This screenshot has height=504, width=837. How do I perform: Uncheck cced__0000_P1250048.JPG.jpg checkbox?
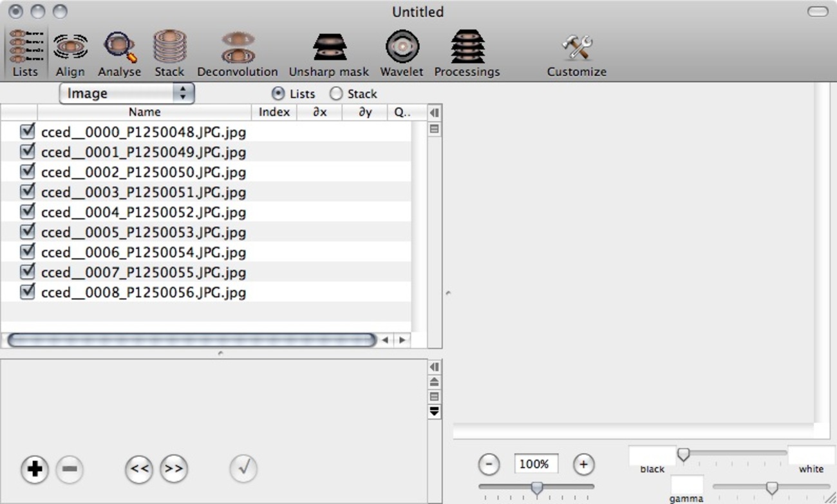(27, 132)
